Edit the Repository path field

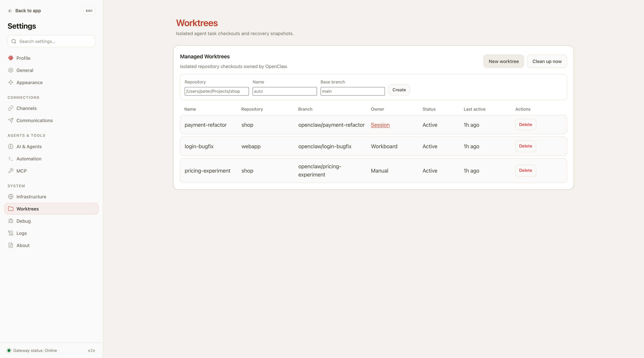coord(216,91)
